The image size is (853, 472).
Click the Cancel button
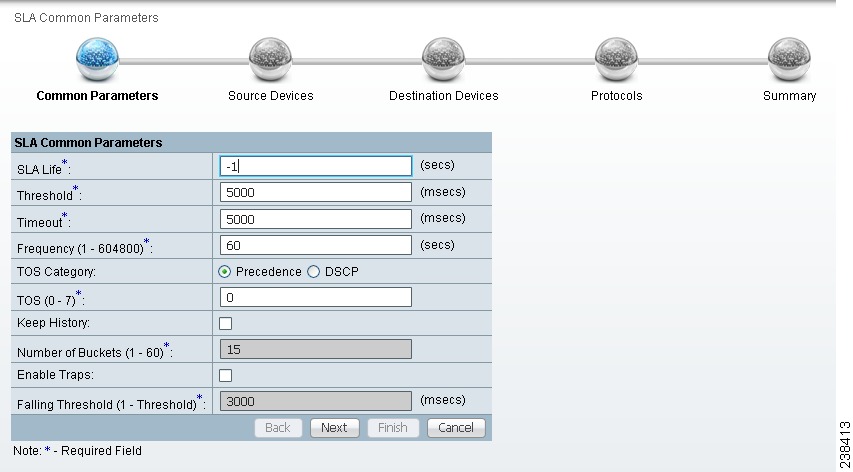456,428
